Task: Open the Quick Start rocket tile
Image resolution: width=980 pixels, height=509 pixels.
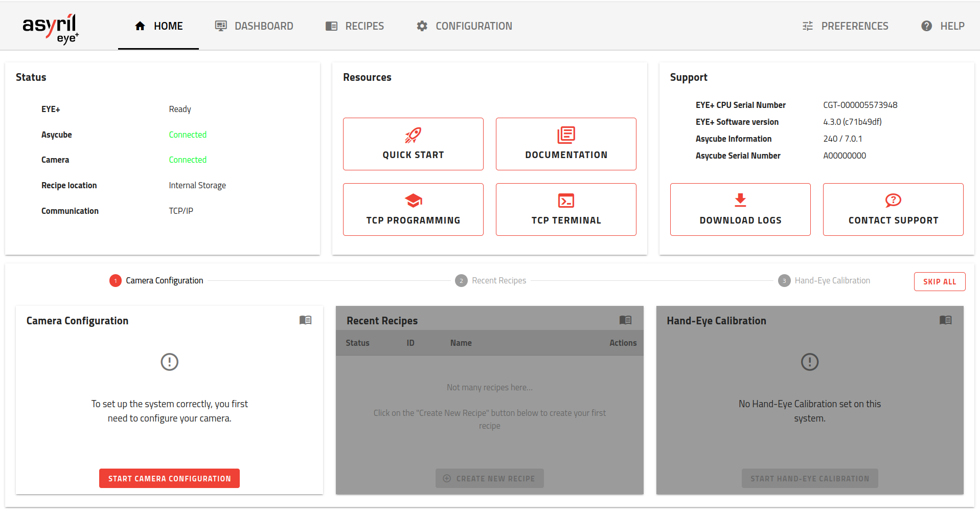Action: (x=413, y=144)
